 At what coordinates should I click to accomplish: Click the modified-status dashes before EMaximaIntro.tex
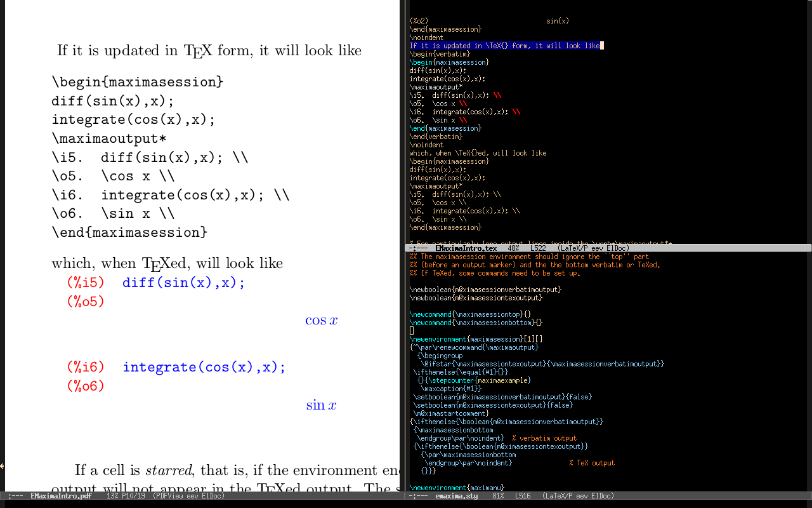click(419, 248)
